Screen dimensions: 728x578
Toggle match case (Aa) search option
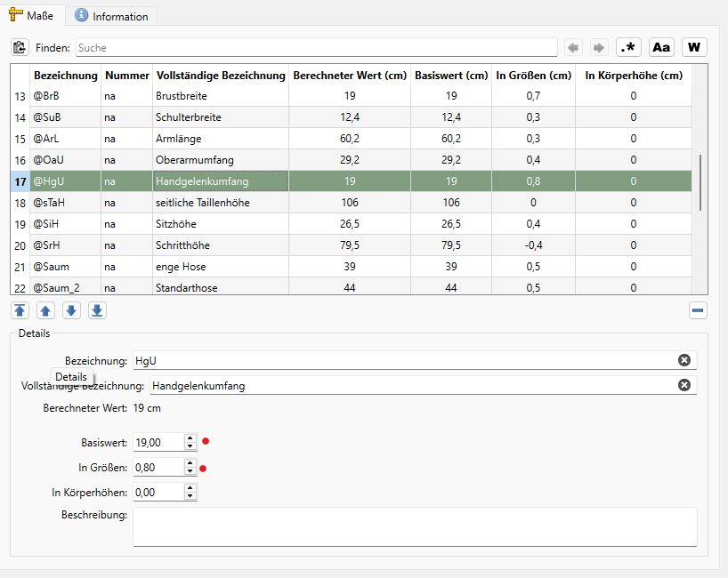click(661, 47)
